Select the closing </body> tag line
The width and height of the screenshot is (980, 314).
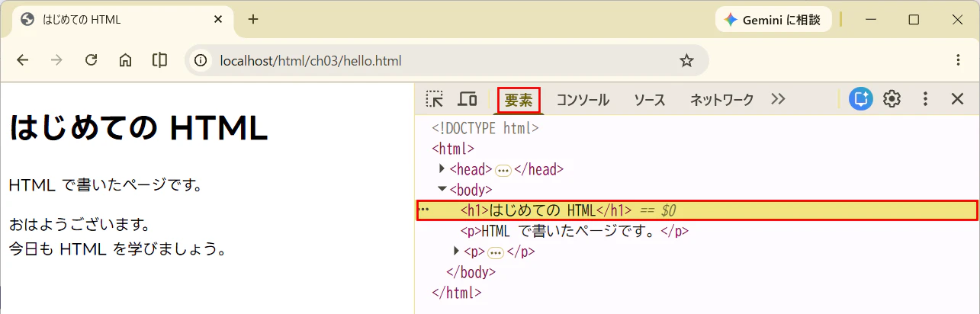[x=471, y=272]
